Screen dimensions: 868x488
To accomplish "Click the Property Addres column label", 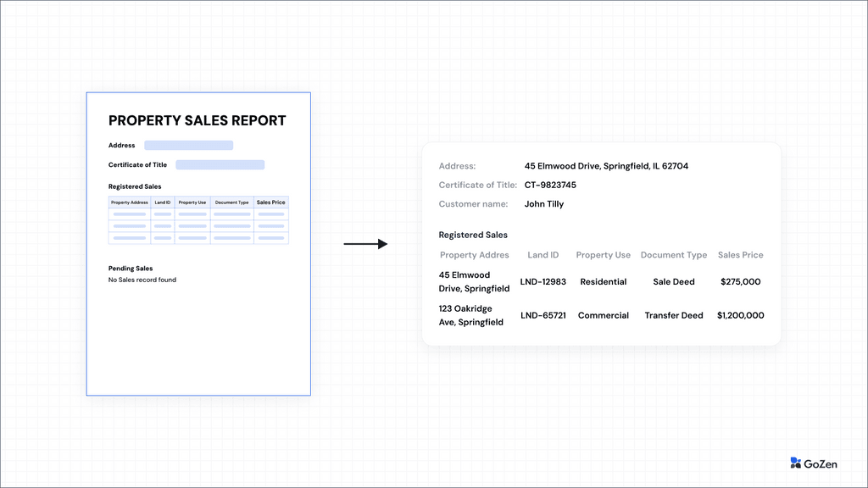I will (474, 255).
